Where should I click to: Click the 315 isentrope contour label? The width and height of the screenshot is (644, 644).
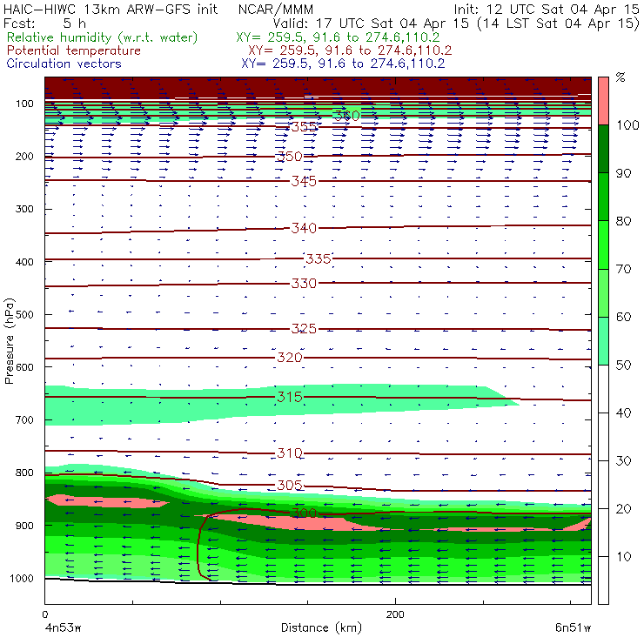(290, 397)
